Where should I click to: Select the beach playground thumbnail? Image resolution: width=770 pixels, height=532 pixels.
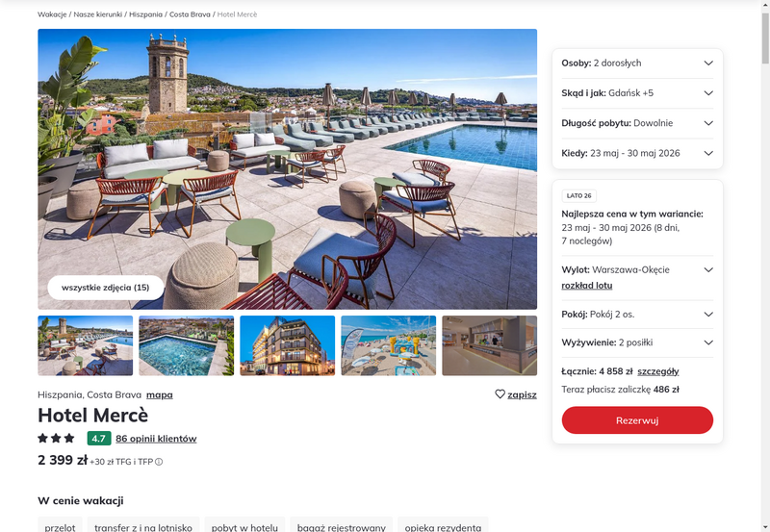point(389,345)
